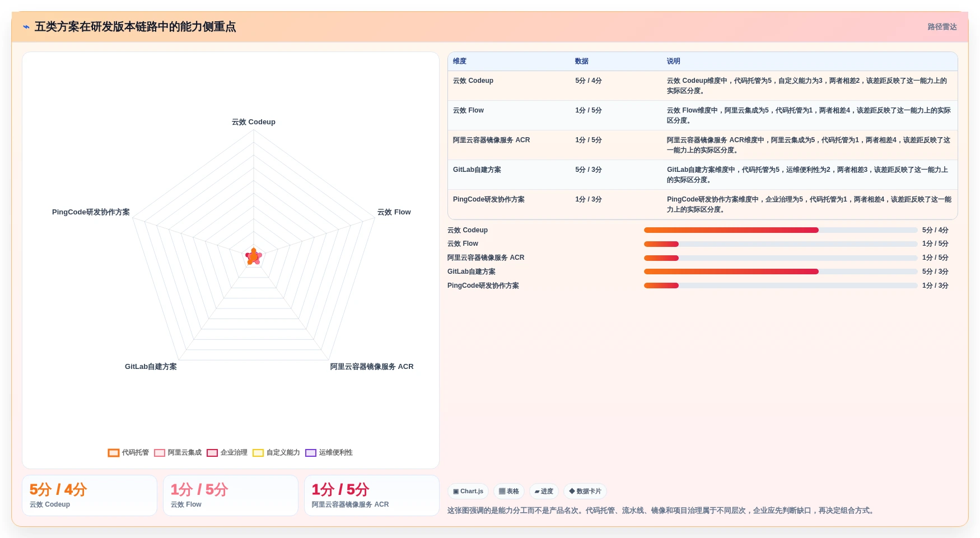This screenshot has height=538, width=980.
Task: Click the 云效 Codeup progress bar
Action: click(x=781, y=230)
